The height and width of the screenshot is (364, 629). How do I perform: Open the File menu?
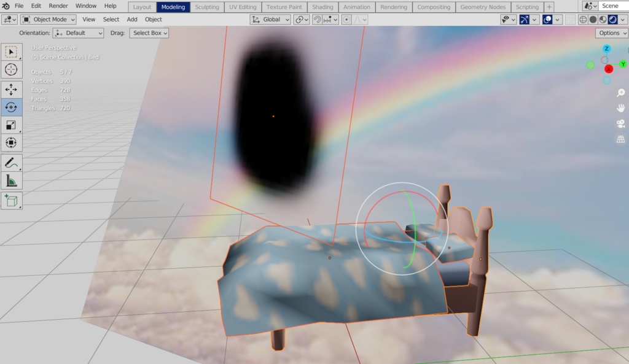coord(19,6)
